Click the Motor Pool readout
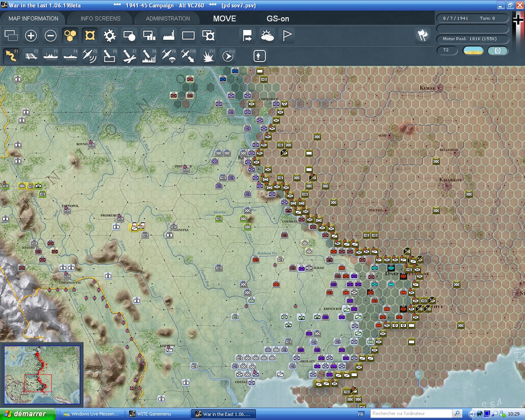The width and height of the screenshot is (525, 420). [470, 39]
